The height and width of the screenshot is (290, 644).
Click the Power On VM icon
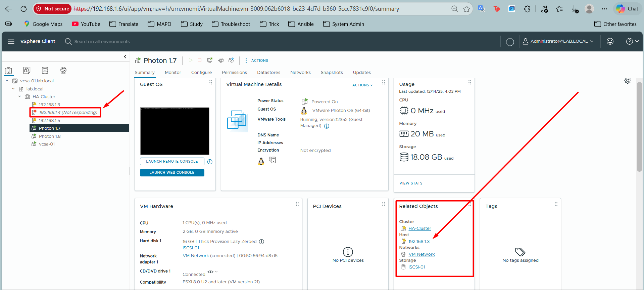tap(191, 60)
